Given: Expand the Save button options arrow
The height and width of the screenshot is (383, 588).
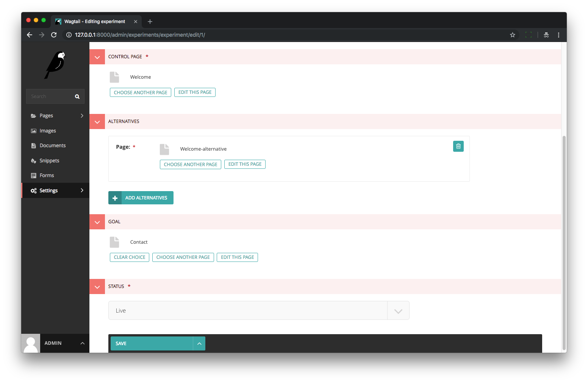Looking at the screenshot, I should (199, 344).
